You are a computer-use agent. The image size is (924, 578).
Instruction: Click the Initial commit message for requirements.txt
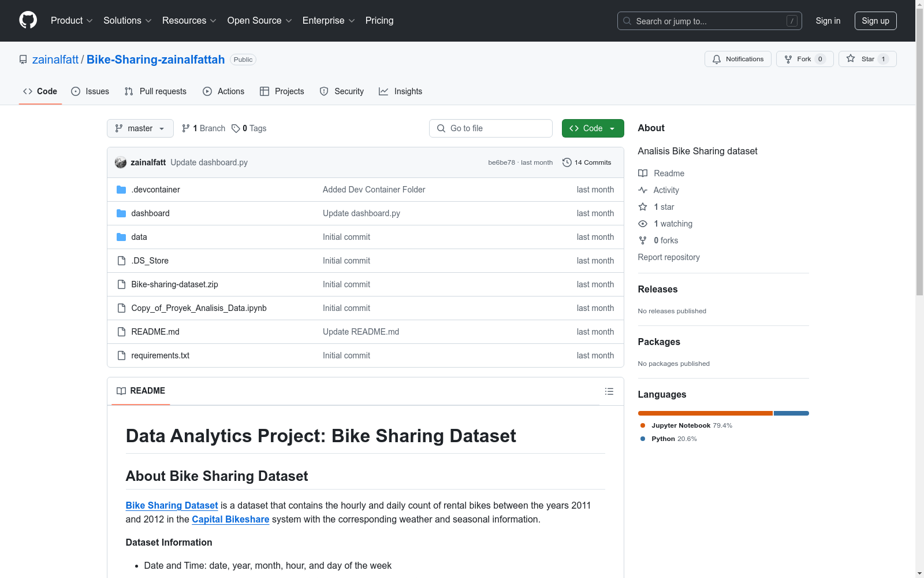(346, 355)
